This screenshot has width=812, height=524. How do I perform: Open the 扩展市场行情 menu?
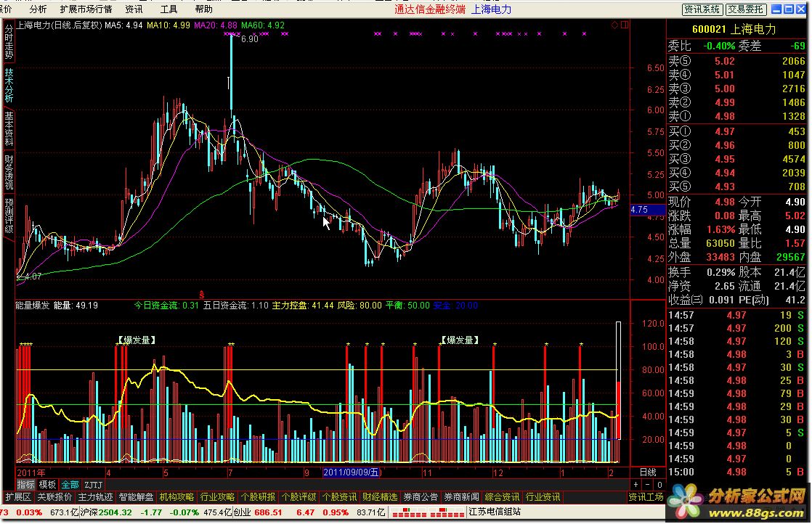pyautogui.click(x=86, y=9)
